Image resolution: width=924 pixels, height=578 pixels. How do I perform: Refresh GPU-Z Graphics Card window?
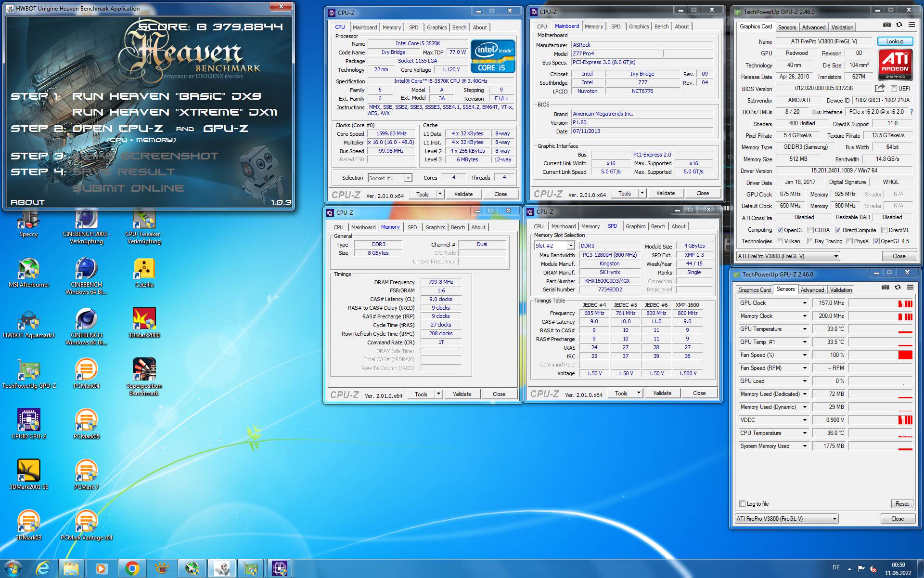tap(899, 25)
